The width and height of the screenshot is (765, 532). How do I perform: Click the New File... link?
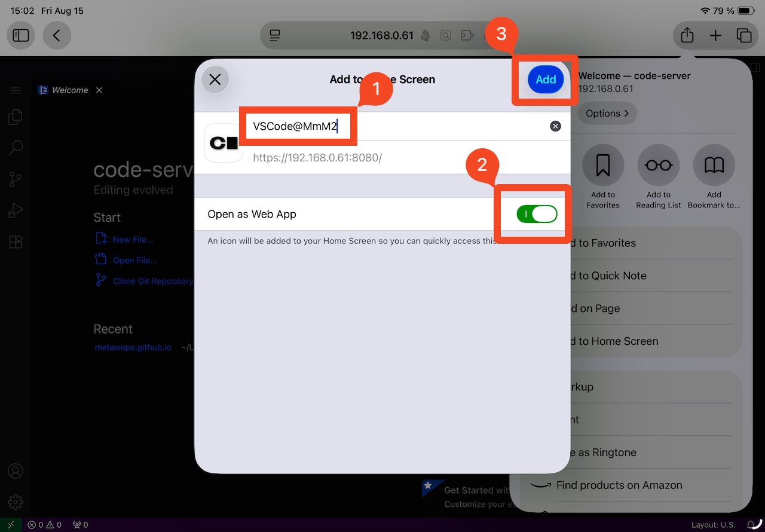[133, 240]
